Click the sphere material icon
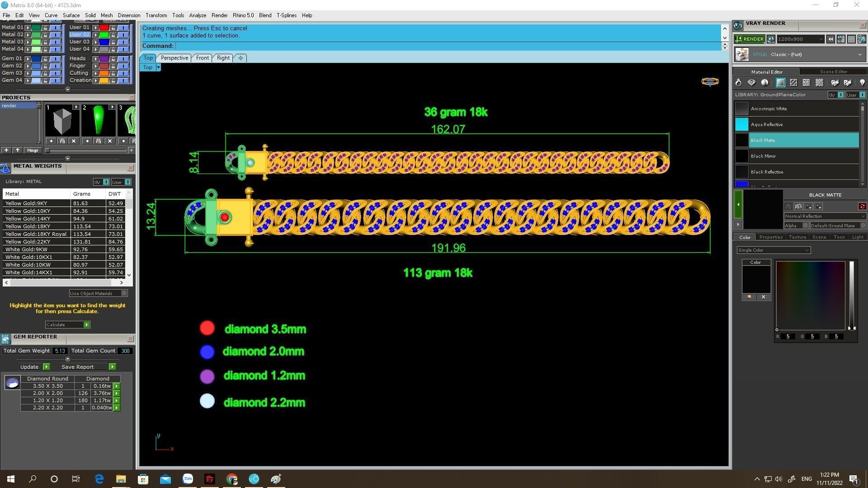The width and height of the screenshot is (868, 488). coord(764,83)
